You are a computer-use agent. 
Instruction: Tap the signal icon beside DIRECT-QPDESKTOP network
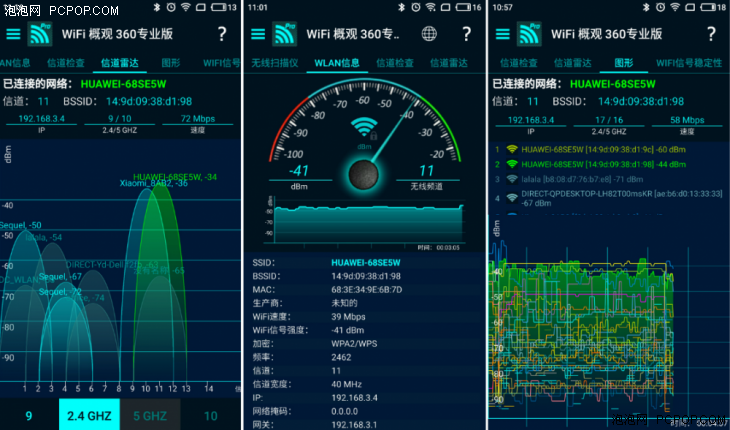tap(512, 198)
